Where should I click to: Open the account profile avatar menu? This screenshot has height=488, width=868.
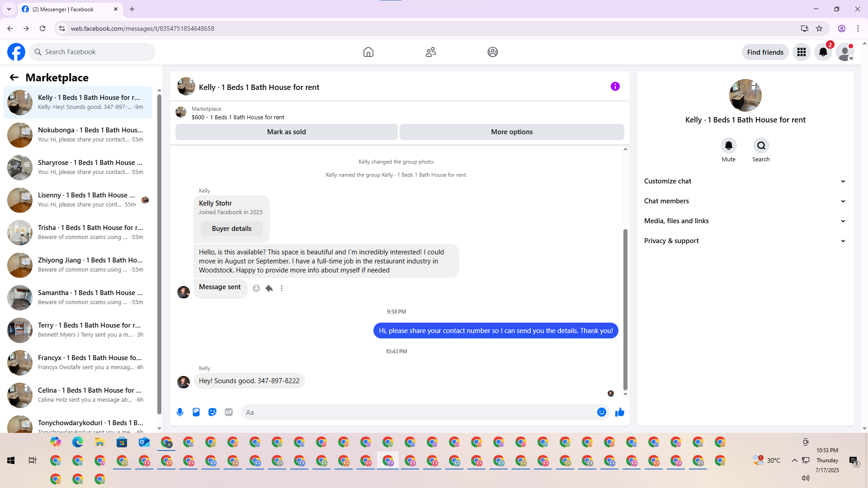pyautogui.click(x=845, y=52)
